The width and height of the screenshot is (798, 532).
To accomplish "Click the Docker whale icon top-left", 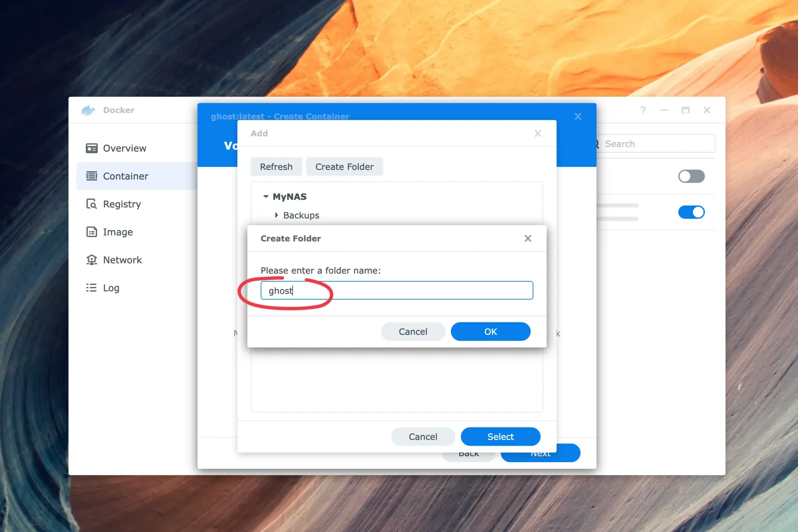I will (x=89, y=110).
